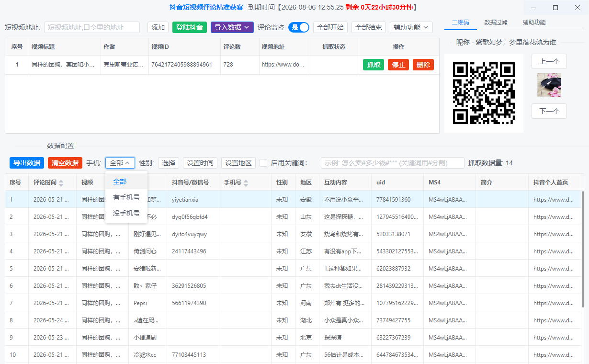The image size is (589, 364).
Task: Click the 互动内容 column header
Action: (345, 182)
